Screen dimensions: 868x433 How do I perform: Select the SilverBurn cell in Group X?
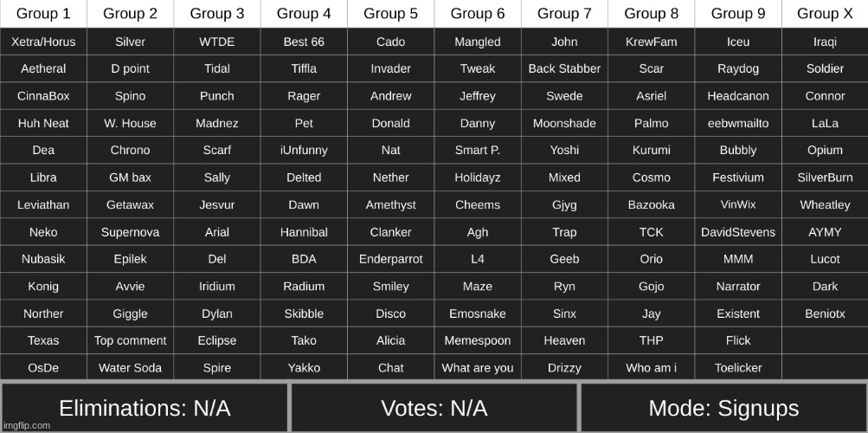(x=824, y=178)
